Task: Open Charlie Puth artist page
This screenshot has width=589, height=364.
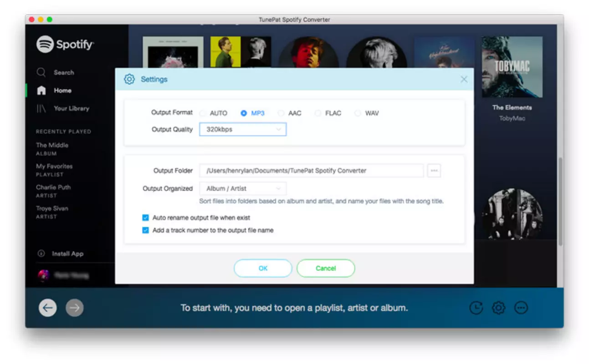Action: pos(53,191)
